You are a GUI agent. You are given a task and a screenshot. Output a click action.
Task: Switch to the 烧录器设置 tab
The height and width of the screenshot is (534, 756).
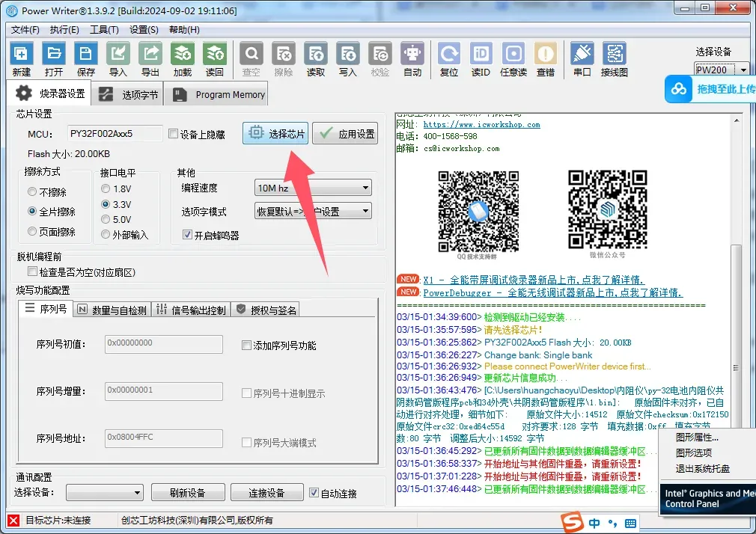[x=49, y=93]
